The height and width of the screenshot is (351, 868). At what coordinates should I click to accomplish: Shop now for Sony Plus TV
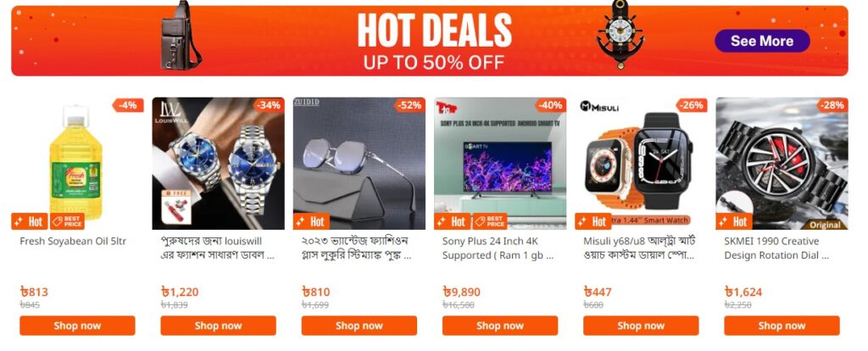coord(500,326)
